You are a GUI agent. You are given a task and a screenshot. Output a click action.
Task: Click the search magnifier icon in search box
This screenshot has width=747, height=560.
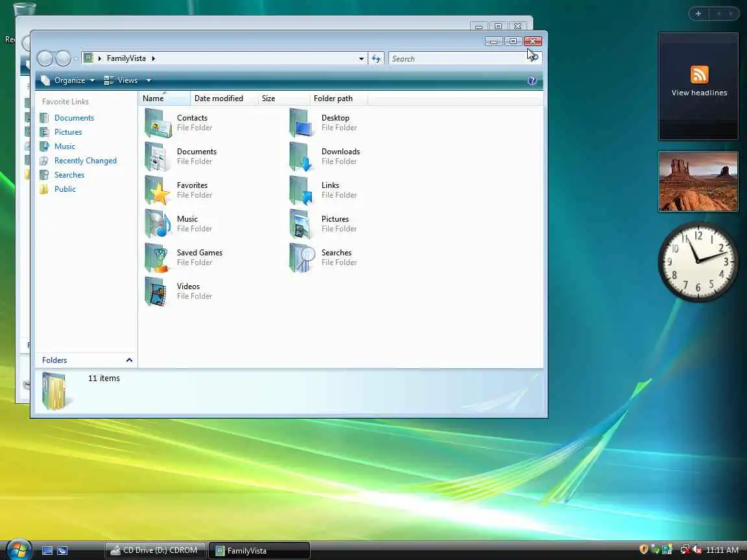point(534,58)
